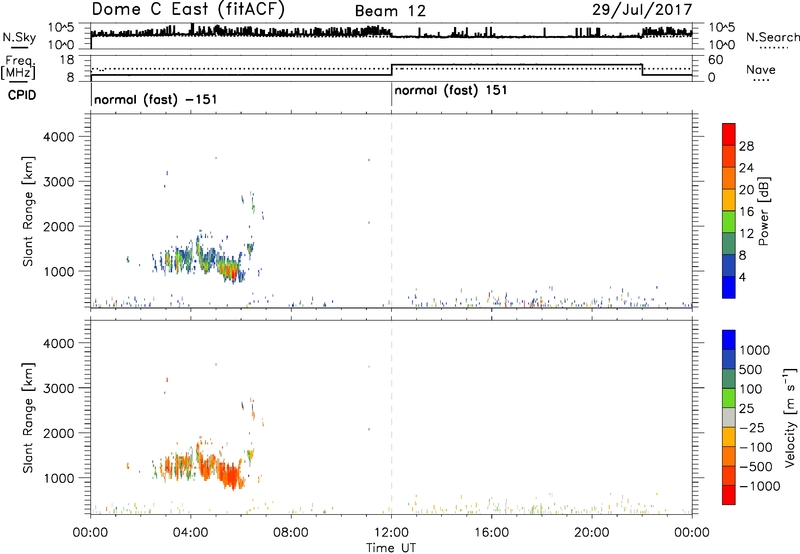Click the frequency step-up at 12:00
Image resolution: width=800 pixels, height=554 pixels.
pyautogui.click(x=391, y=70)
